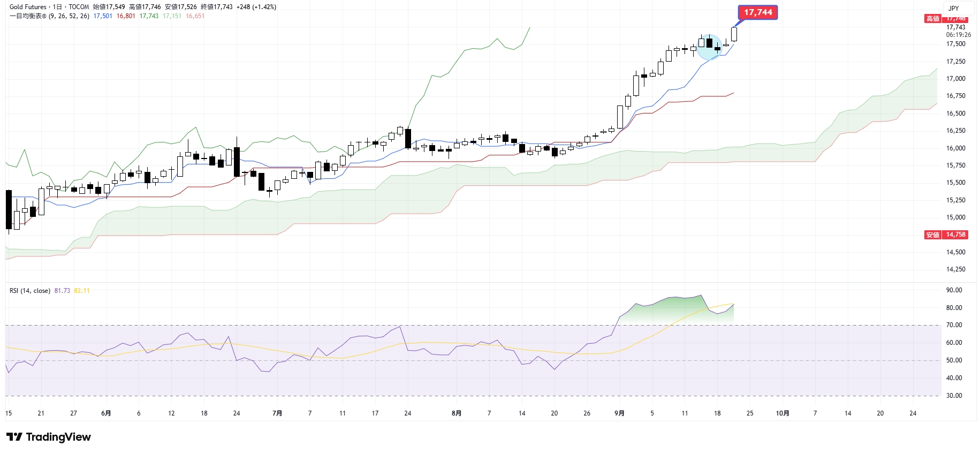Viewport: 980px width, 453px height.
Task: Click the purple RSI value 81.73
Action: [62, 291]
